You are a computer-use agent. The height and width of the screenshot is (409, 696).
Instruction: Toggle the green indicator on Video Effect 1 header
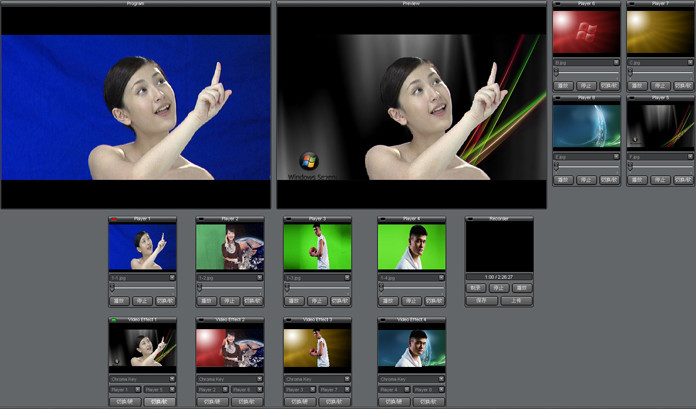point(114,319)
